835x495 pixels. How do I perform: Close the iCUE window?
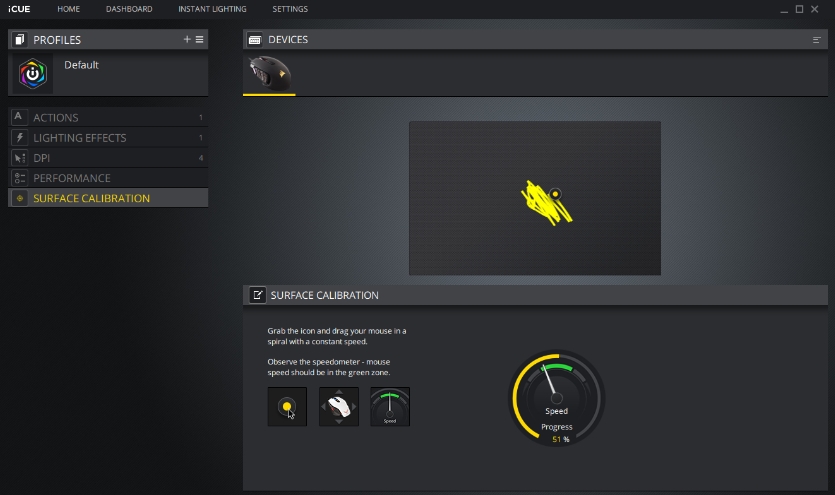point(815,9)
